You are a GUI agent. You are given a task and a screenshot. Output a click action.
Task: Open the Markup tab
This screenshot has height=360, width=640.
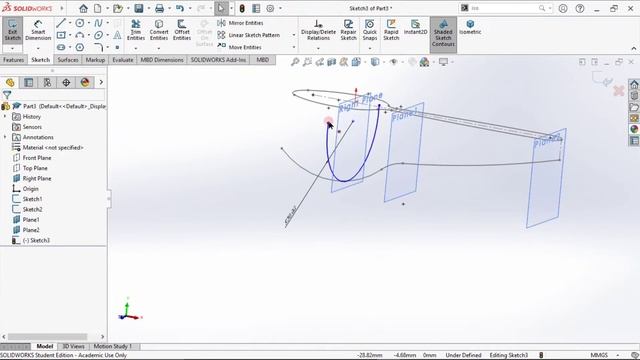(95, 60)
